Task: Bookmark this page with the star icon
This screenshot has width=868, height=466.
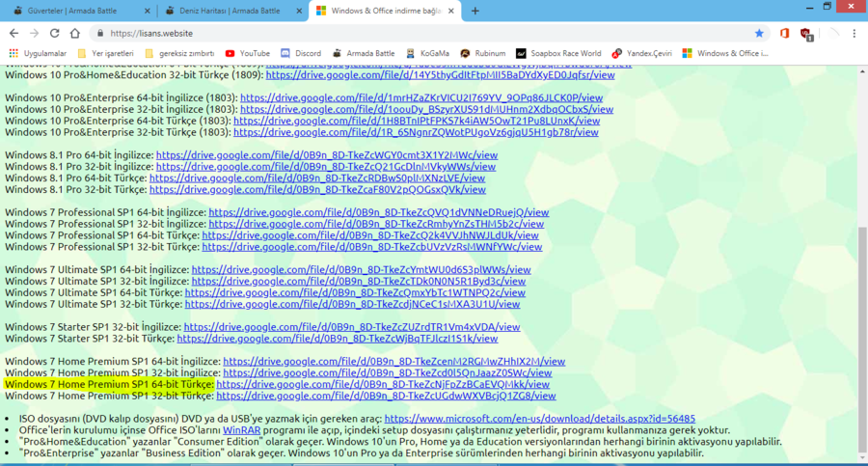Action: 759,33
